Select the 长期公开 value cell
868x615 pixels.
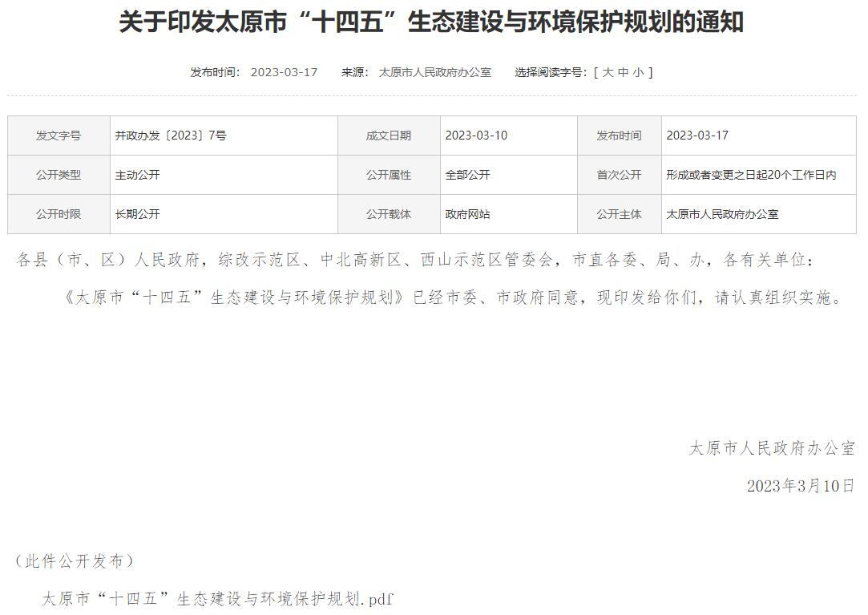click(x=224, y=214)
